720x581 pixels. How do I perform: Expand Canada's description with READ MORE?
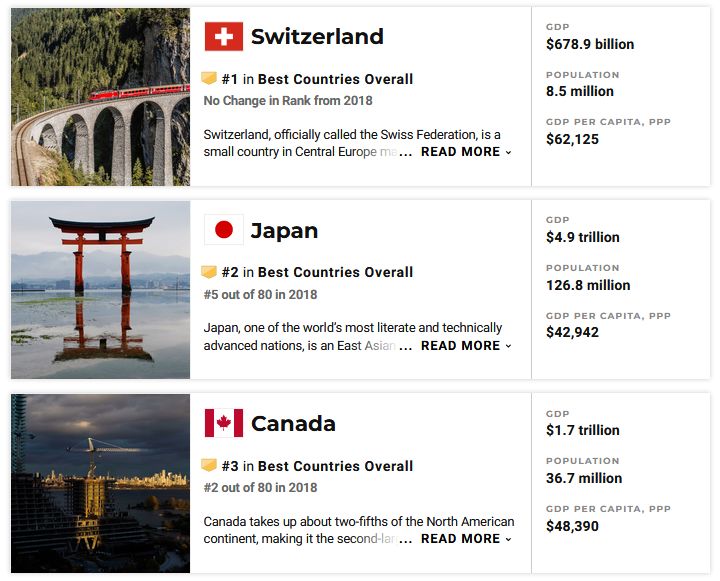pyautogui.click(x=466, y=539)
